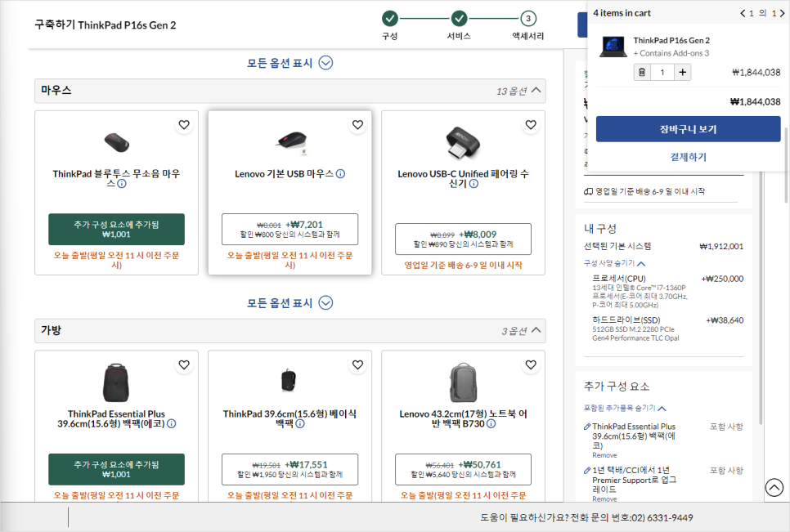Open info for ThinkPad 39.6cm basic backpack

300,424
